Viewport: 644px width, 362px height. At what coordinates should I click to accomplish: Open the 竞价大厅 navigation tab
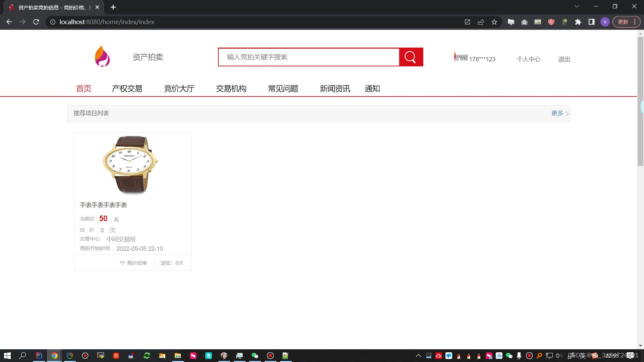[x=179, y=88]
